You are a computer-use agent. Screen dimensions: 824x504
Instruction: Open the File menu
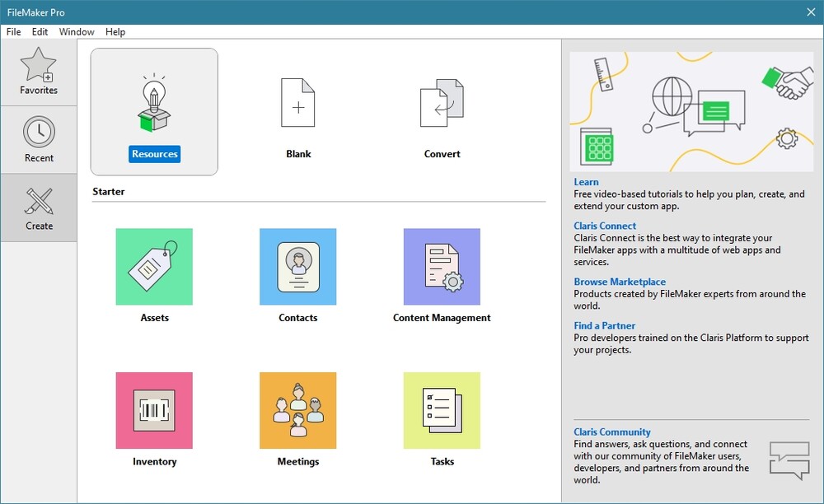[x=13, y=32]
